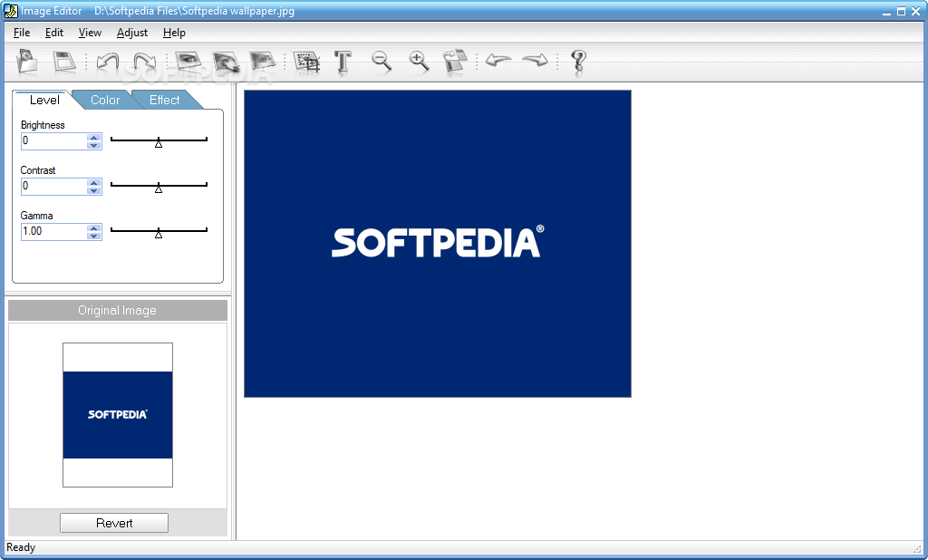Increase Contrast with the up spinner arrow
Viewport: 928px width, 560px height.
(x=93, y=183)
